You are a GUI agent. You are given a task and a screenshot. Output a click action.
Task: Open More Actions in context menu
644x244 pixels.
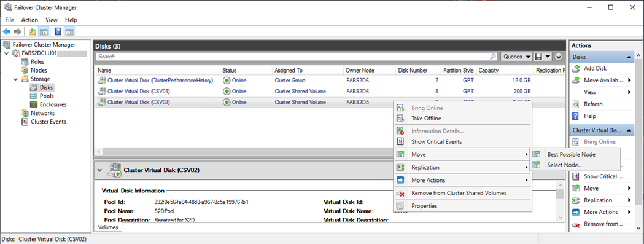pos(462,180)
